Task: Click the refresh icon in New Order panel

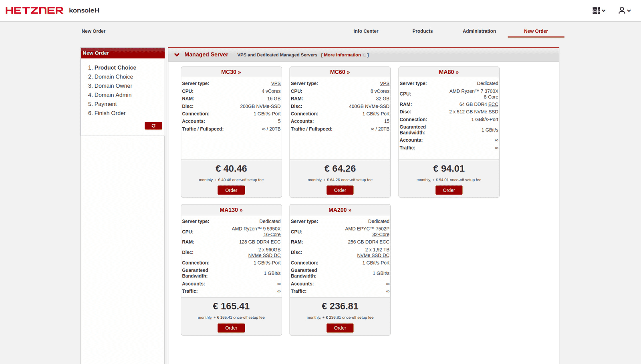Action: pyautogui.click(x=153, y=125)
